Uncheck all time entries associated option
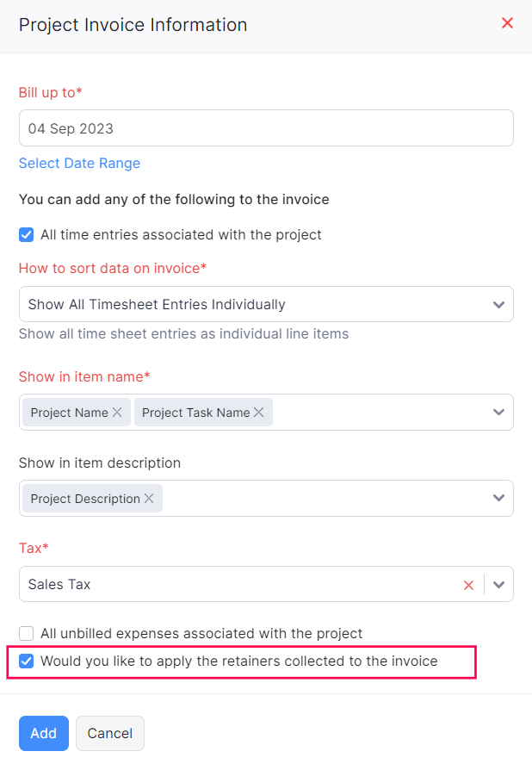Image resolution: width=532 pixels, height=770 pixels. coord(26,234)
